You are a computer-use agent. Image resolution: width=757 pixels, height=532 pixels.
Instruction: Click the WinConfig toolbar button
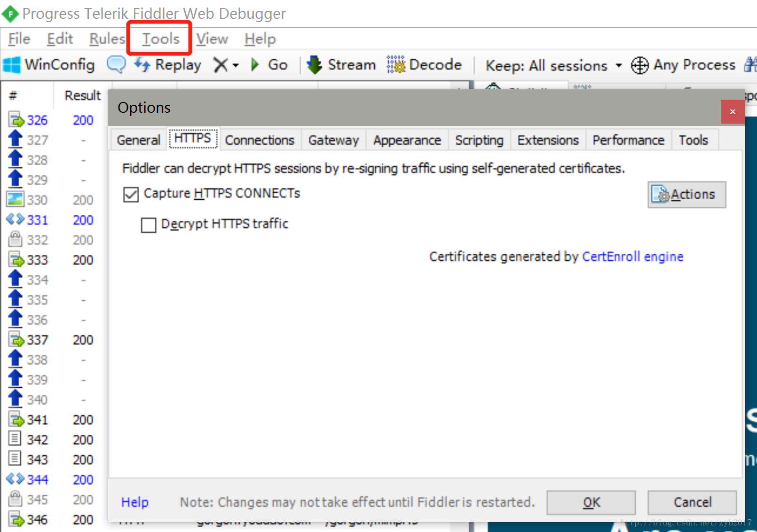[49, 64]
